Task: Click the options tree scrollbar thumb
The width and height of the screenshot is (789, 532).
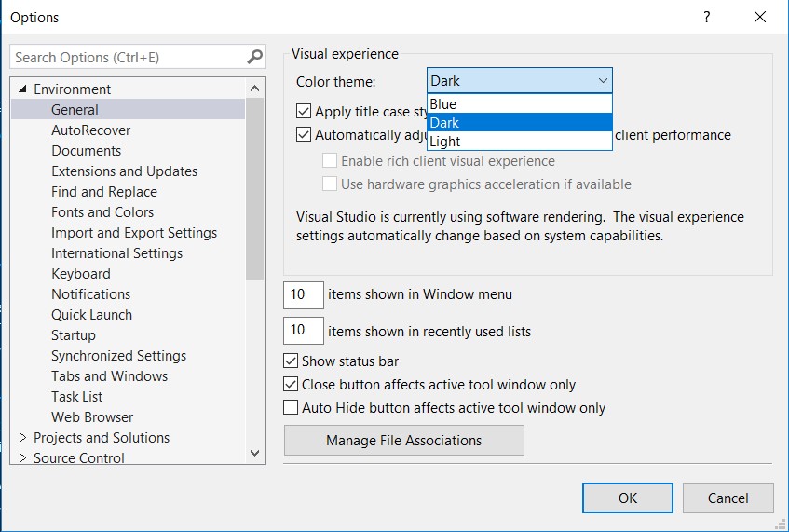Action: pos(254,189)
